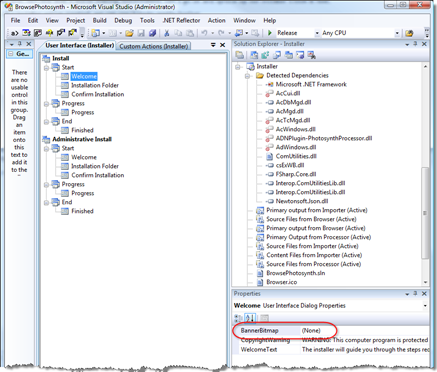Screen dimensions: 437x372
Task: Open the File Types Editor icon
Action: coord(277,55)
